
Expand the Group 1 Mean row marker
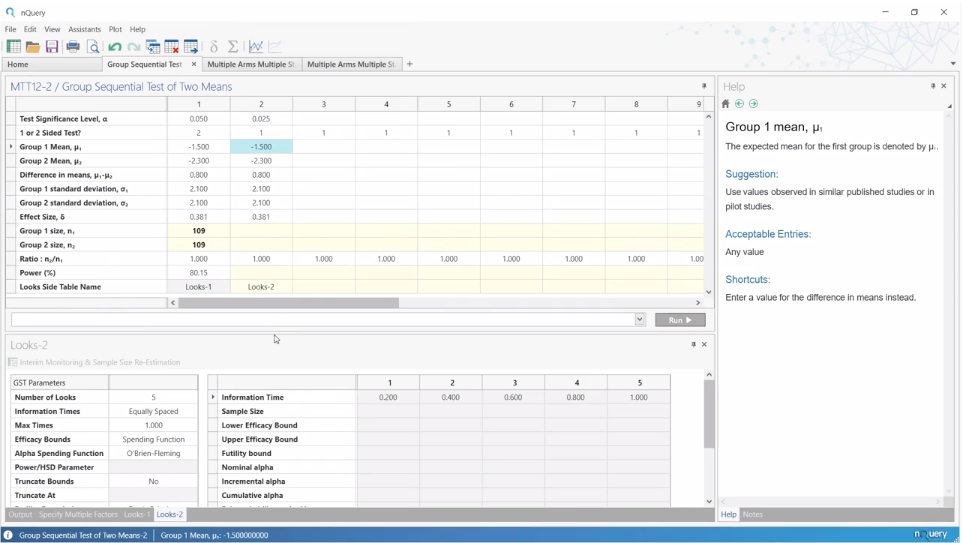(11, 147)
